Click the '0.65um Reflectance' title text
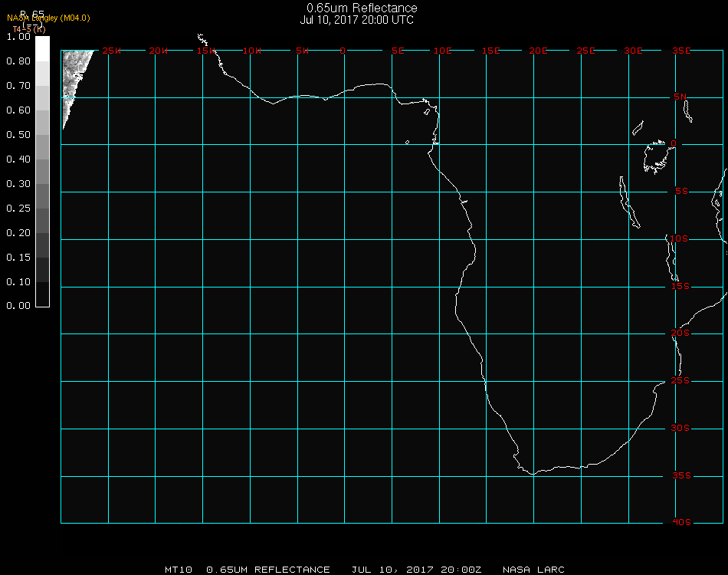728x575 pixels. coord(362,8)
